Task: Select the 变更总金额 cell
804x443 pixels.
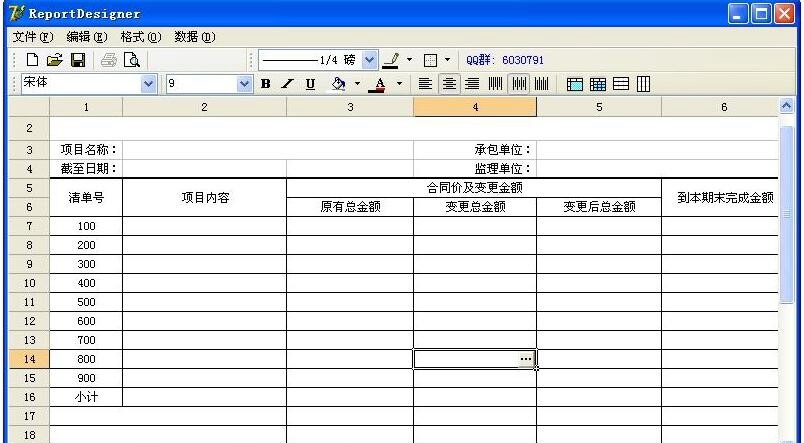Action: click(x=475, y=207)
